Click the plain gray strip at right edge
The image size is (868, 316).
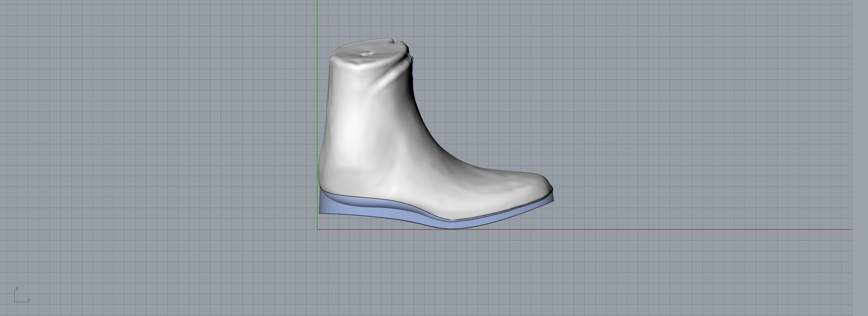(x=860, y=158)
